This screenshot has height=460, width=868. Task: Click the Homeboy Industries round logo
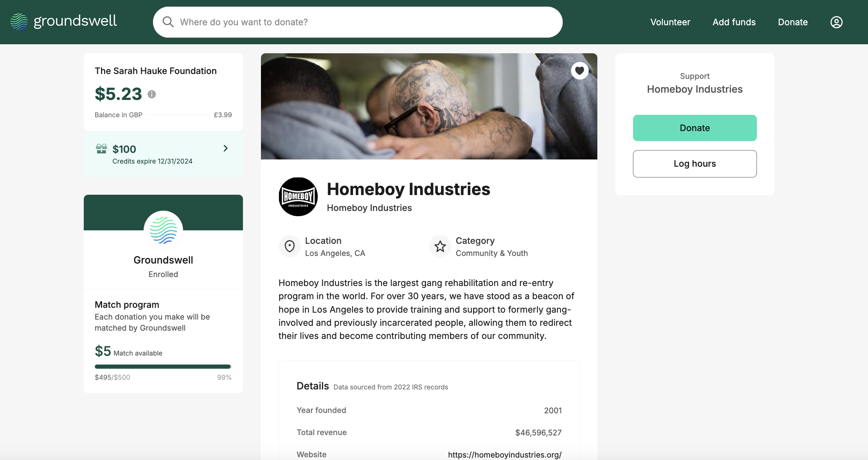pos(298,197)
